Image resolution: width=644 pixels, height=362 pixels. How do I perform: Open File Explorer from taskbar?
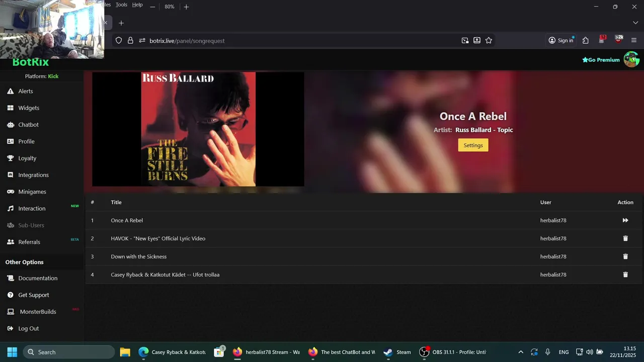tap(125, 352)
